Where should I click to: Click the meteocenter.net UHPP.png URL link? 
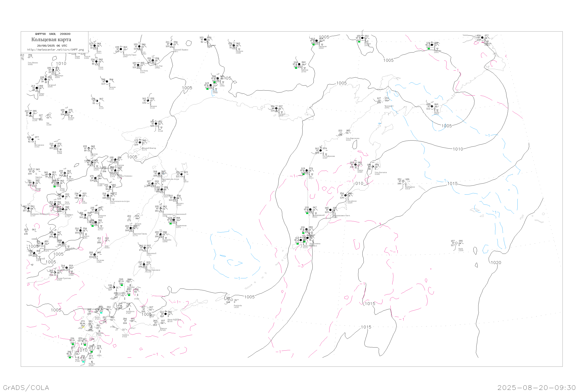pyautogui.click(x=55, y=50)
